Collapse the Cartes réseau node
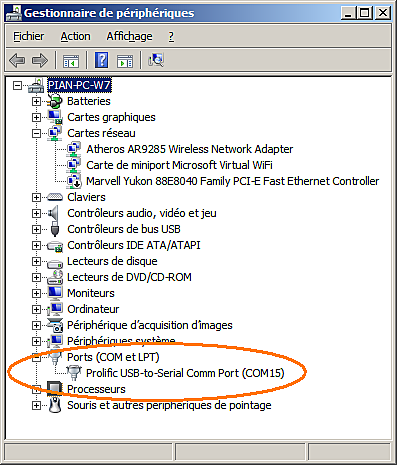This screenshot has height=465, width=397. [36, 133]
